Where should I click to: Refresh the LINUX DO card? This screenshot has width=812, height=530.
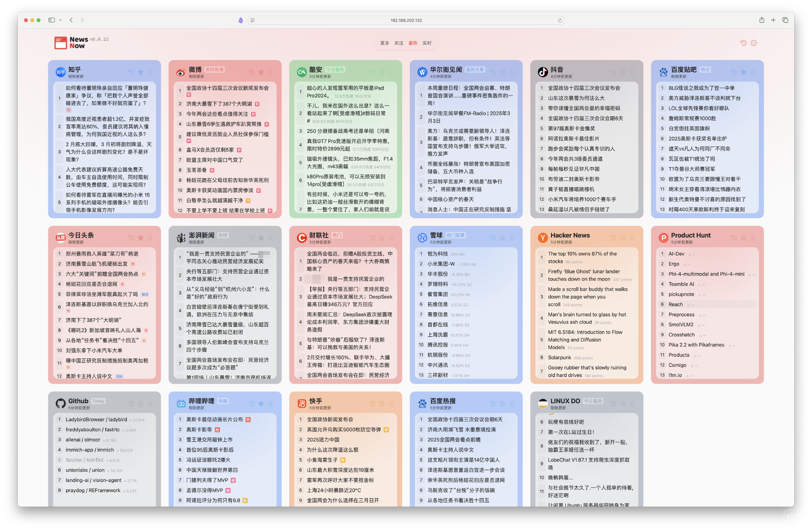(x=613, y=404)
